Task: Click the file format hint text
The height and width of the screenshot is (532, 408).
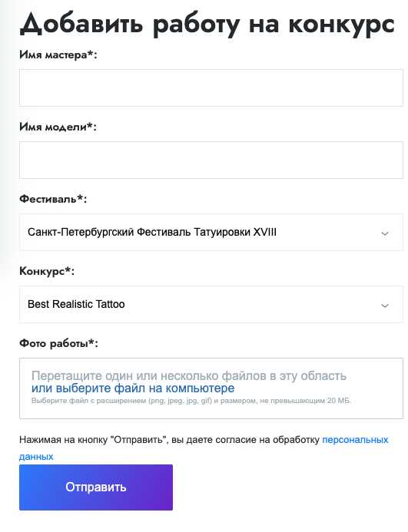Action: (x=191, y=401)
